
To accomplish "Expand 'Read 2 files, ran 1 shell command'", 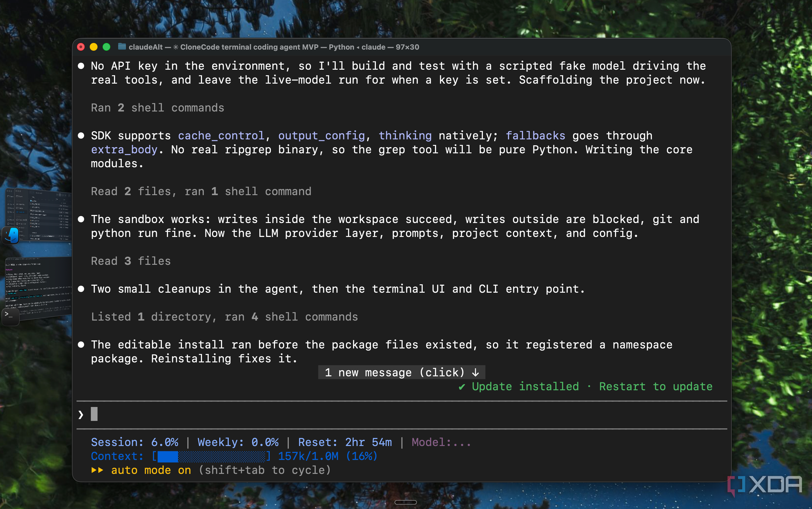I will (201, 192).
